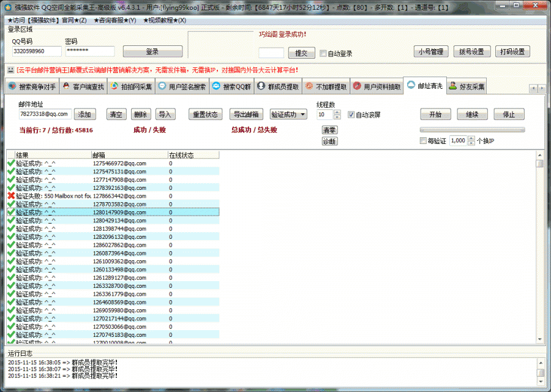The width and height of the screenshot is (551, 392).
Task: Click the QQ号码 input field
Action: 37,51
